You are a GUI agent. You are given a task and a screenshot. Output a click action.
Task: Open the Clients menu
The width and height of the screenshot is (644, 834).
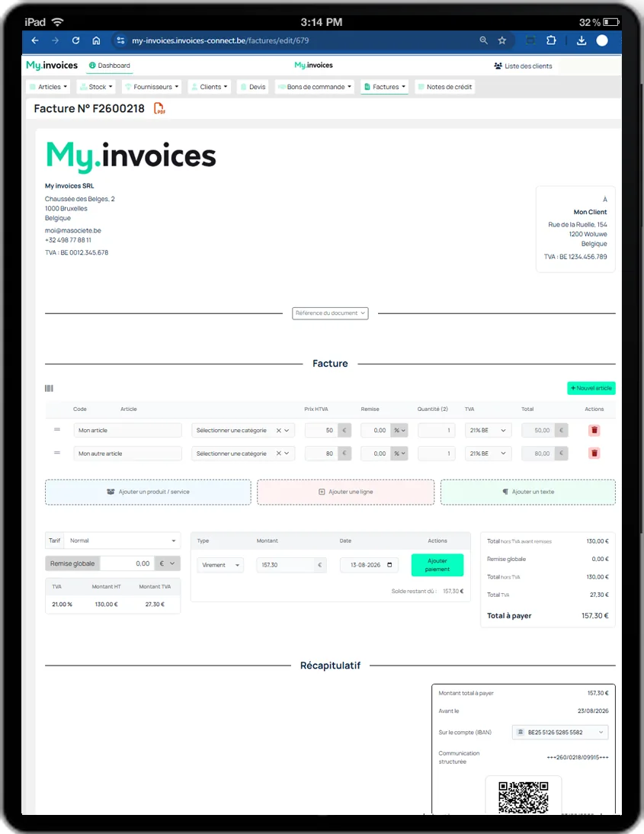coord(210,87)
